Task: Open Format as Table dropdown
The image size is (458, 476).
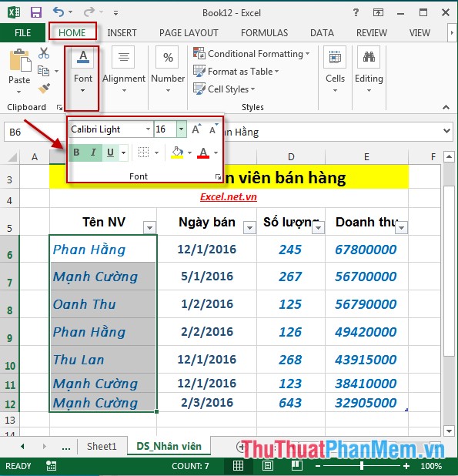Action: (x=236, y=72)
